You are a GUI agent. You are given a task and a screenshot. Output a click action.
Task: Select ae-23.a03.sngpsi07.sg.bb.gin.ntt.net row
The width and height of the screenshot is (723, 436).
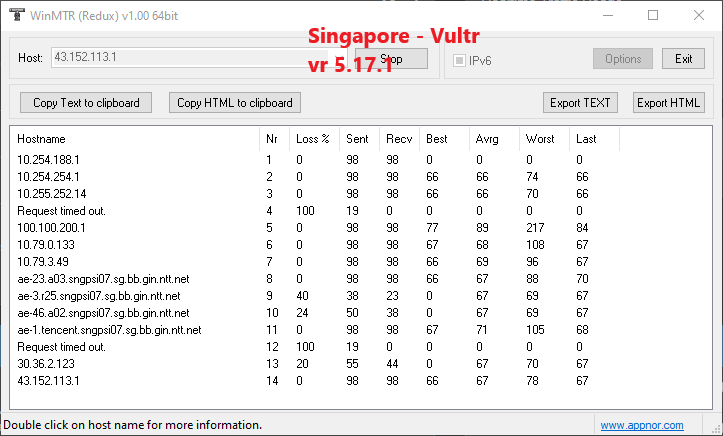pos(315,279)
